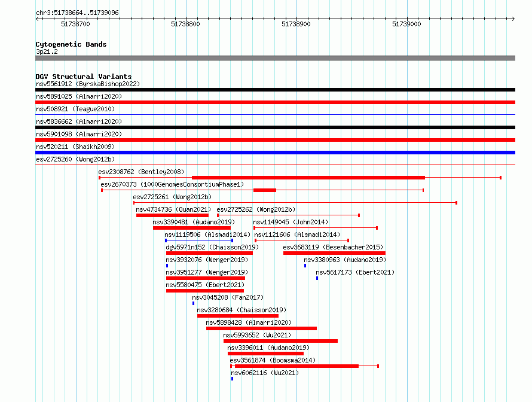The height and width of the screenshot is (402, 532).
Task: Open esv3683119 (Besenbacher2015) label
Action: [333, 247]
